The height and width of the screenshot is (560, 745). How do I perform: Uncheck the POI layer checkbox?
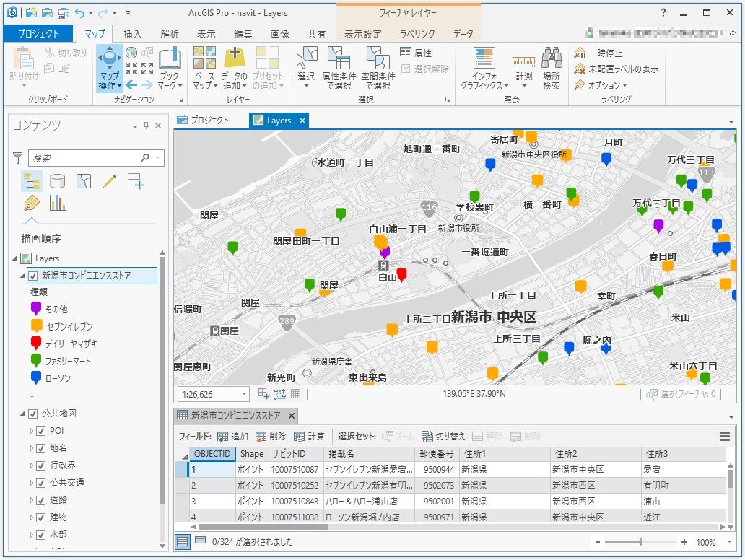[x=41, y=432]
